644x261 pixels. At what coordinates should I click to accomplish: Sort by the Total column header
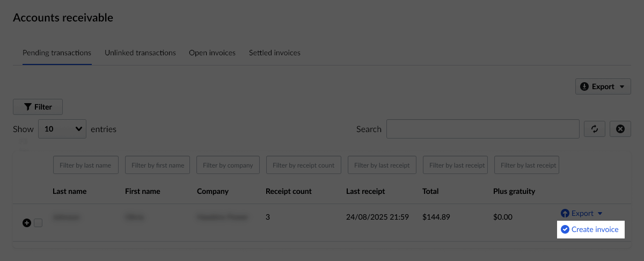[x=430, y=191]
